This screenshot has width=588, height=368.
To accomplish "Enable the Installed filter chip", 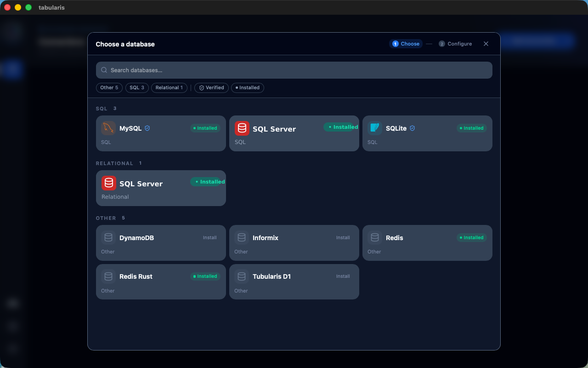I will (x=248, y=88).
